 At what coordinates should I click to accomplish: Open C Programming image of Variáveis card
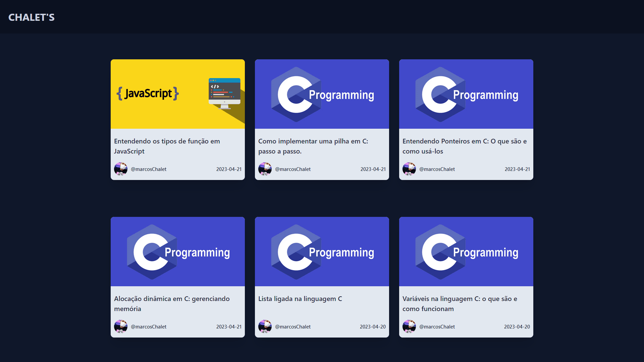(x=466, y=251)
